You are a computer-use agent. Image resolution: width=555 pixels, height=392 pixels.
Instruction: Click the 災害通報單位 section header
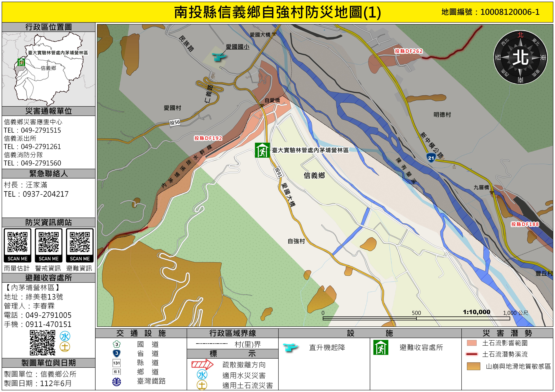pos(49,111)
